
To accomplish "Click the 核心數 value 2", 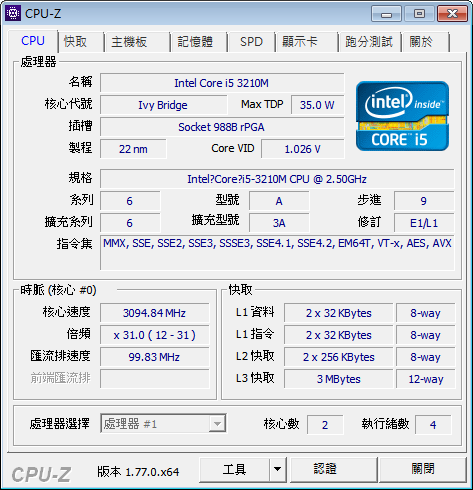I will 325,425.
